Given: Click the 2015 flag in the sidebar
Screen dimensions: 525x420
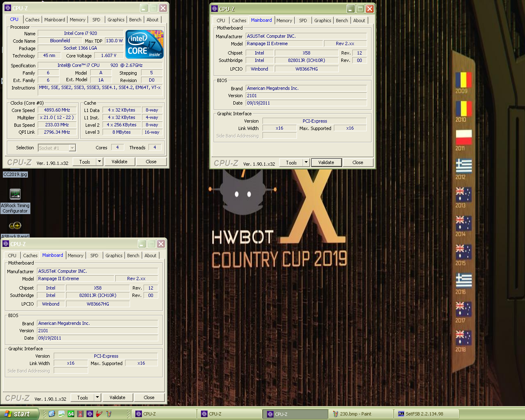Looking at the screenshot, I should 463,252.
